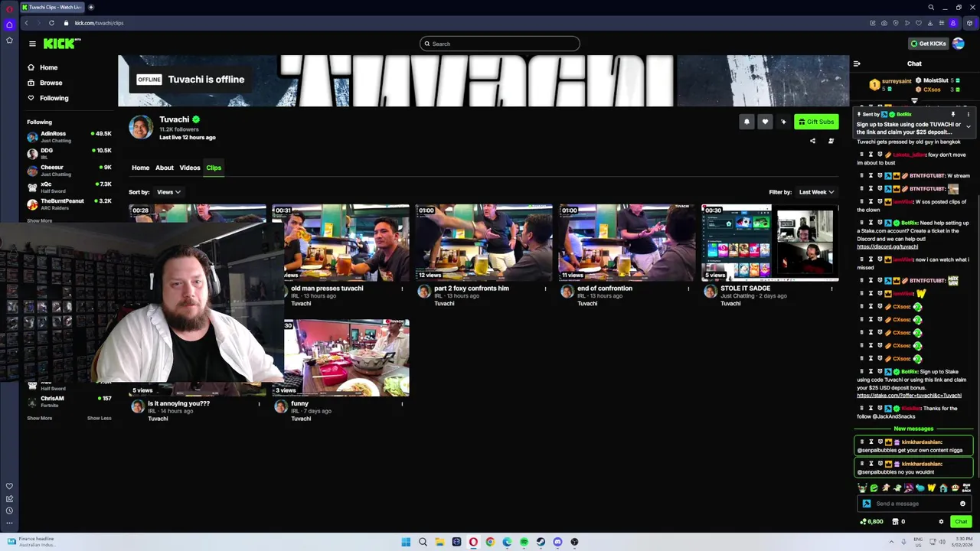Open a new browser tab with plus

91,7
